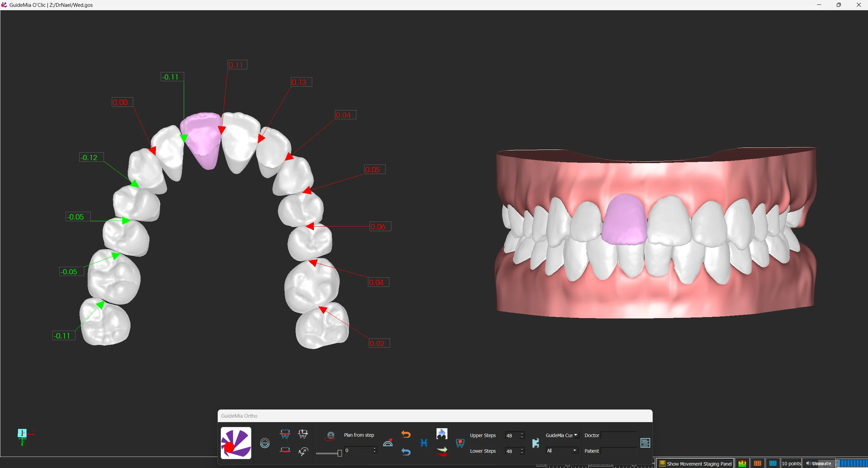Expand the All dropdown list
The width and height of the screenshot is (868, 468).
562,451
